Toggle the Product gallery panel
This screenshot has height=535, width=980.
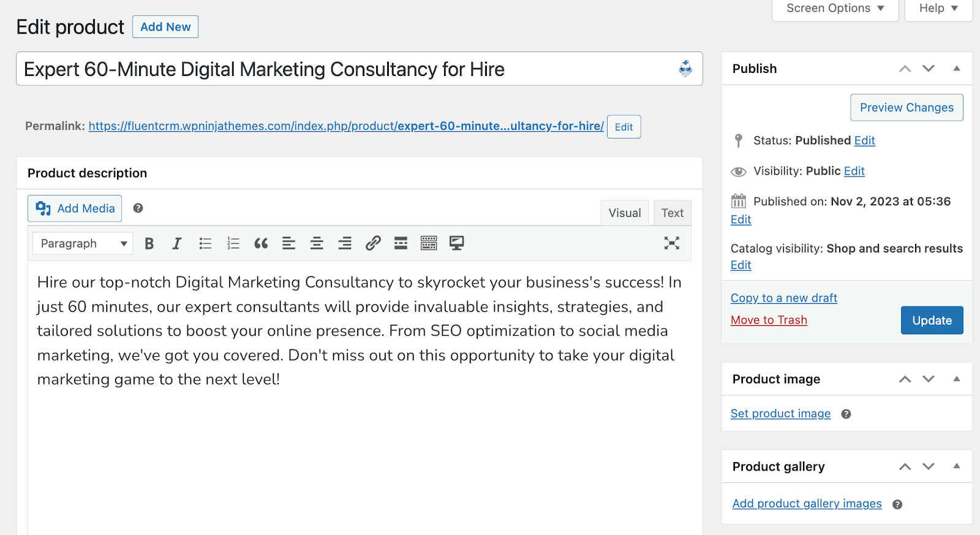[957, 466]
